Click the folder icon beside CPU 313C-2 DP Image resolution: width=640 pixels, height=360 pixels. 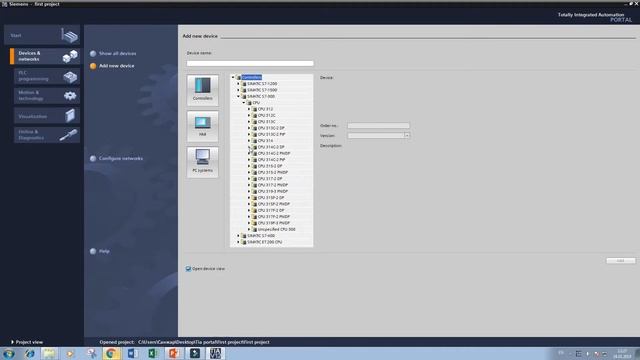tap(254, 128)
